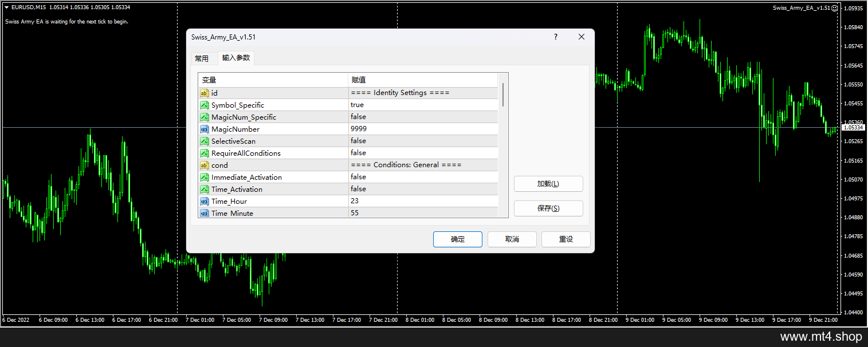This screenshot has height=347, width=868.
Task: Click the 7 Dec 09:00 time axis label
Action: coord(273,320)
